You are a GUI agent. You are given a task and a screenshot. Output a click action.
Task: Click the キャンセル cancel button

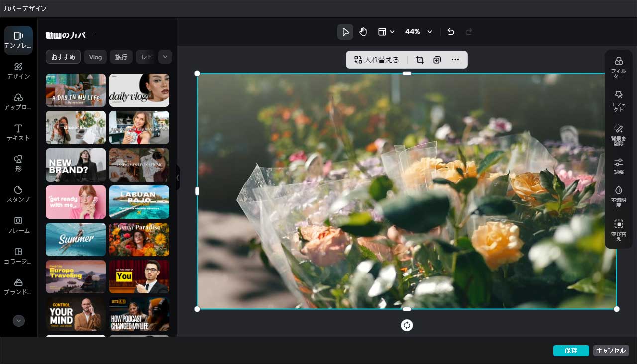(x=611, y=351)
